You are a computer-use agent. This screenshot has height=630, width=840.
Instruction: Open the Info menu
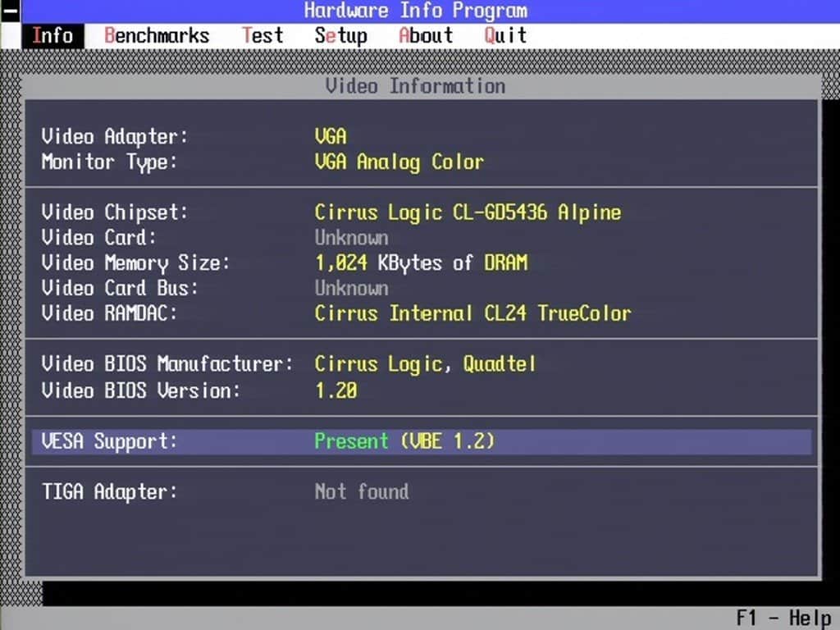point(53,36)
